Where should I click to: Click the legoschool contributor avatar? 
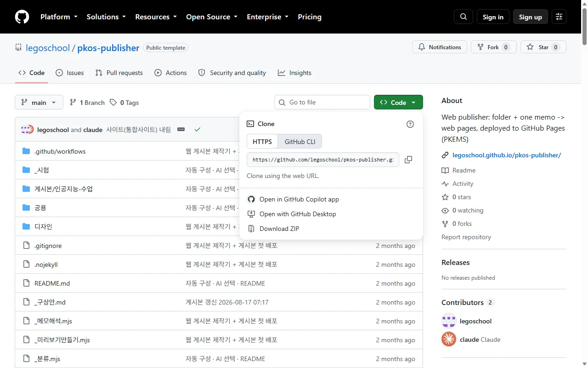449,321
